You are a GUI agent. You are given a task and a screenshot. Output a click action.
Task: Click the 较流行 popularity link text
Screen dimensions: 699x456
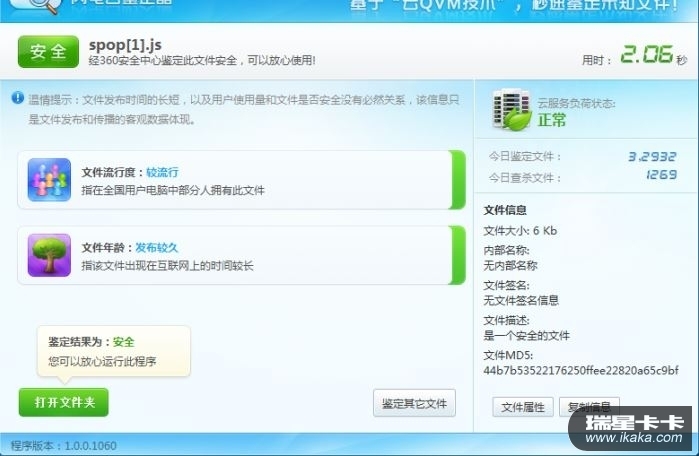162,172
